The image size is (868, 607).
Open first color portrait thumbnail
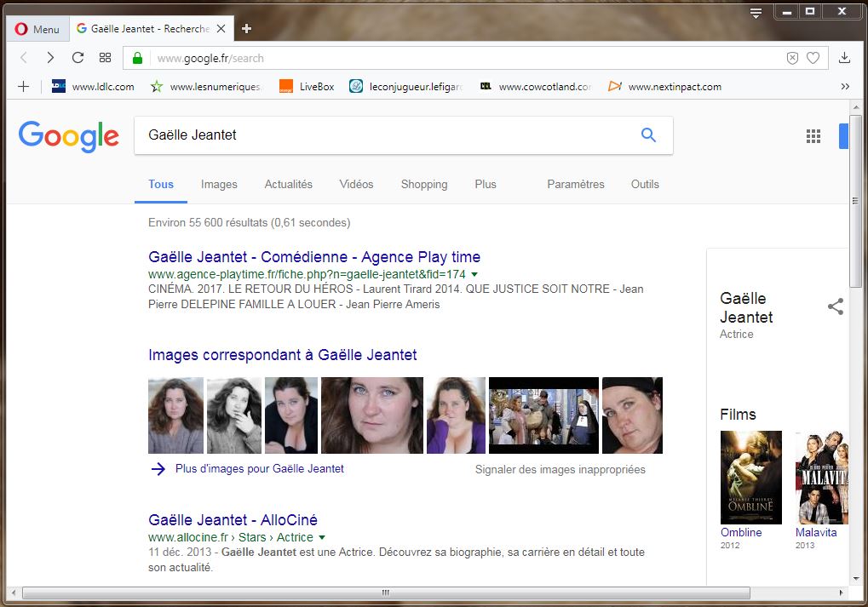[175, 415]
